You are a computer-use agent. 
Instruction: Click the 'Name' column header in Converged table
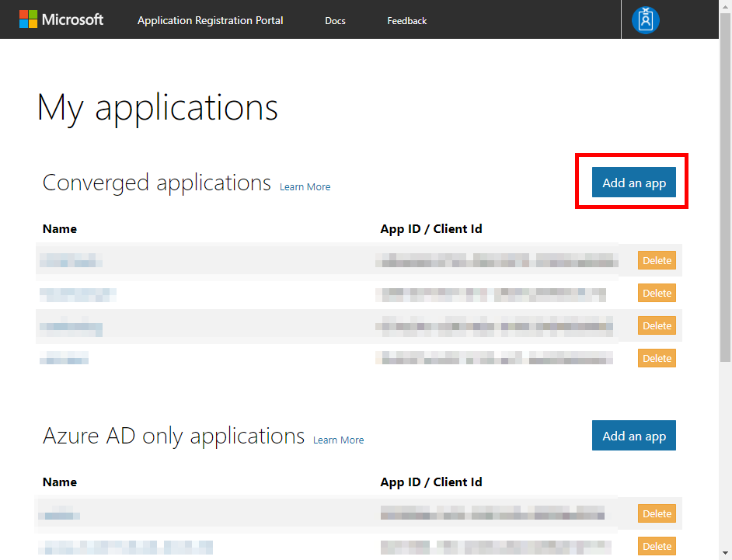point(60,228)
